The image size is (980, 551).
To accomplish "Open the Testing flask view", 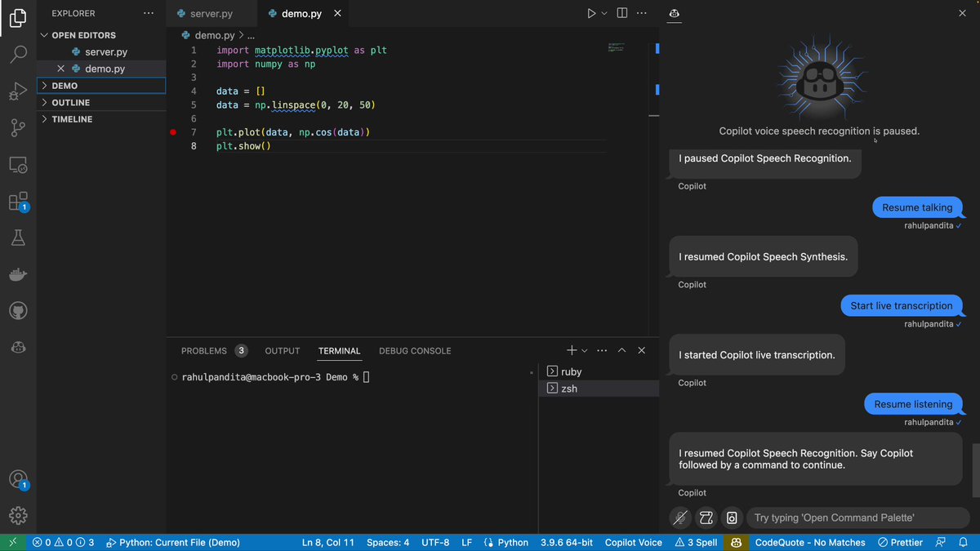I will click(18, 238).
